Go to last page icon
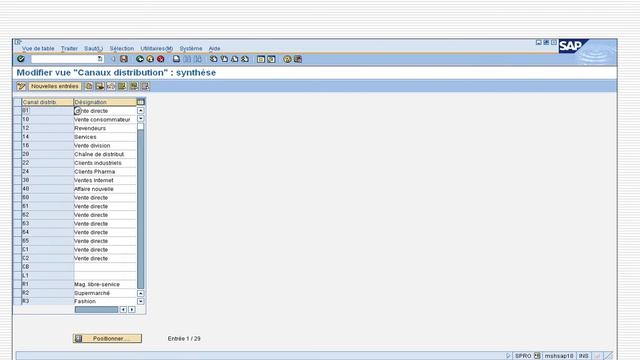This screenshot has height=360, width=640. 245,59
